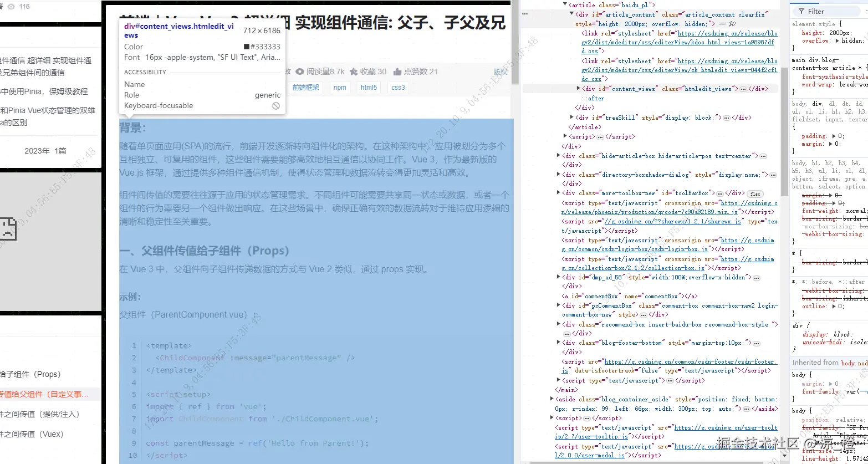Open the html5 article tag
The height and width of the screenshot is (464, 868).
369,88
